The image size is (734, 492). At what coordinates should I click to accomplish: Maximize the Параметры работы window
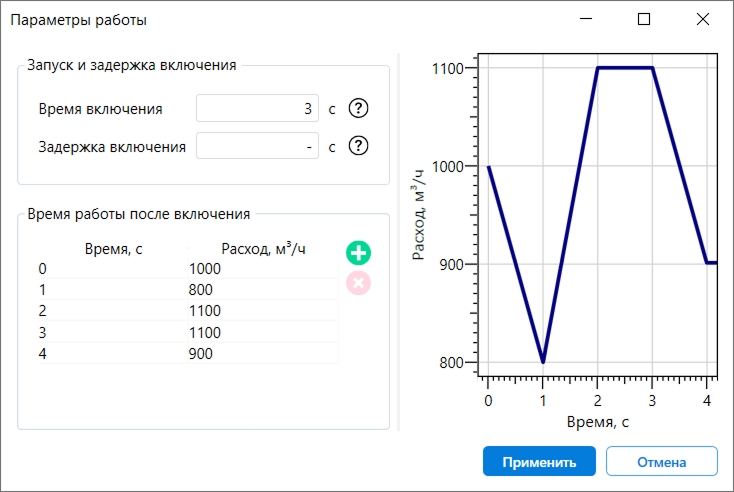pyautogui.click(x=644, y=19)
